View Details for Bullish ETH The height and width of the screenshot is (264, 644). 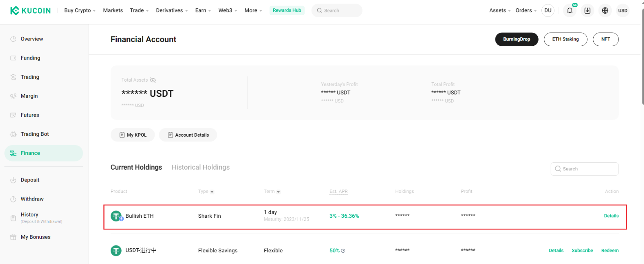point(611,216)
